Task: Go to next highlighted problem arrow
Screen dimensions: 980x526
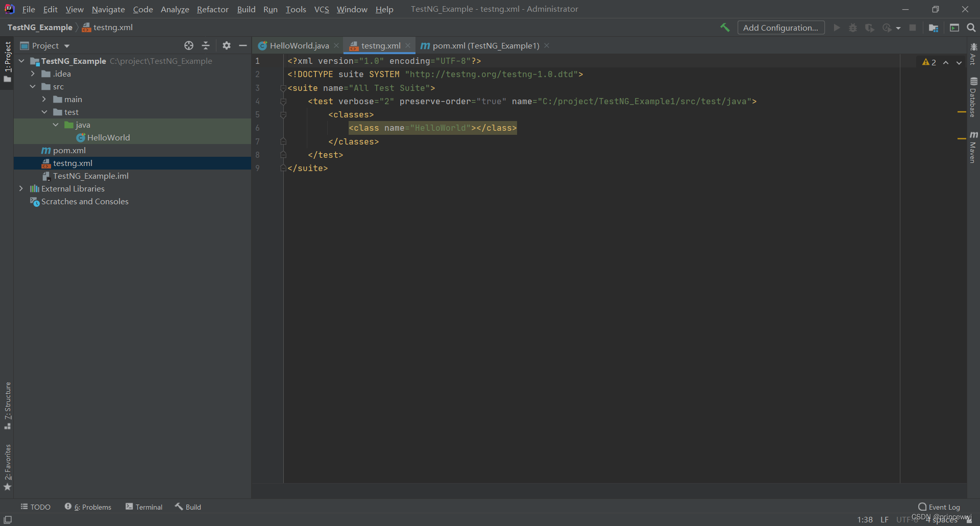Action: coord(959,62)
